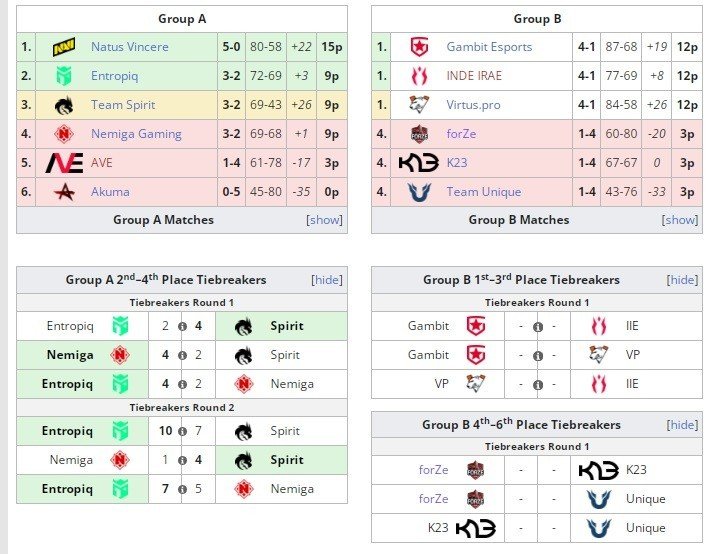Screen dimensions: 714x554
Task: Hide Group B 1st–3rd Place Tiebreakers
Action: click(x=682, y=280)
